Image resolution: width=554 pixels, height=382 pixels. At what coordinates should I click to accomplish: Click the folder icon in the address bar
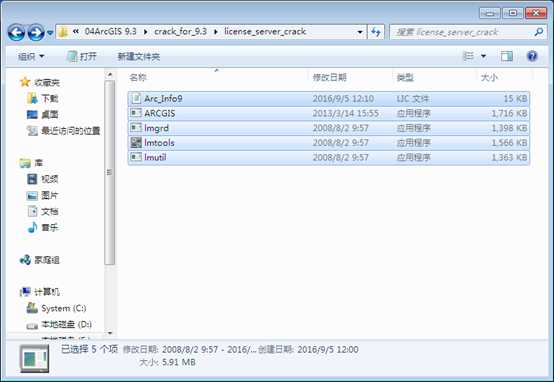point(63,32)
